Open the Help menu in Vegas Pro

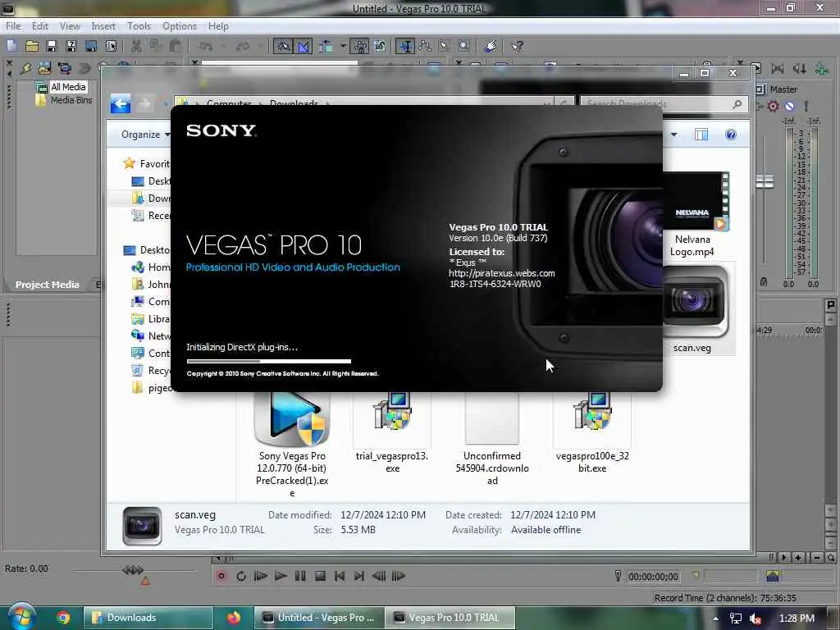[218, 25]
